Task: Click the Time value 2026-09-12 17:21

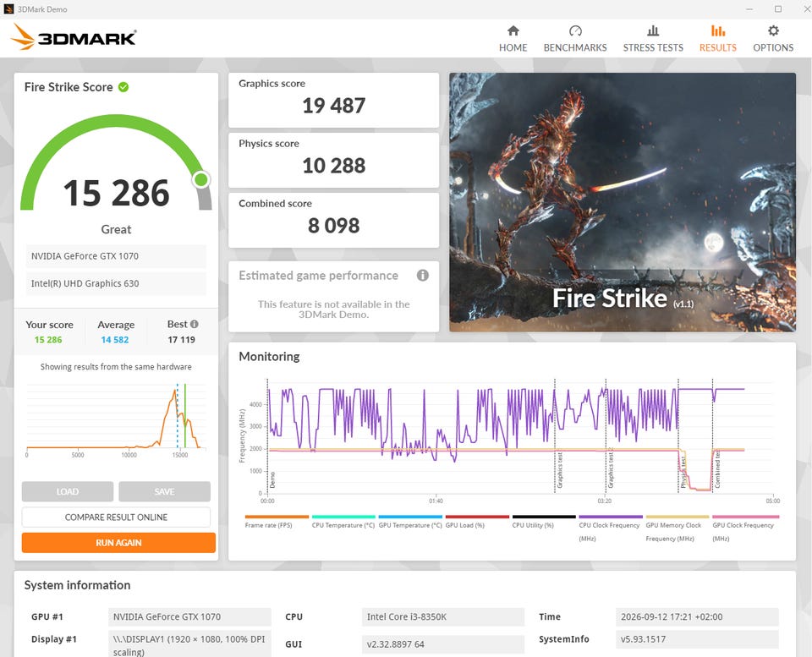Action: point(697,616)
